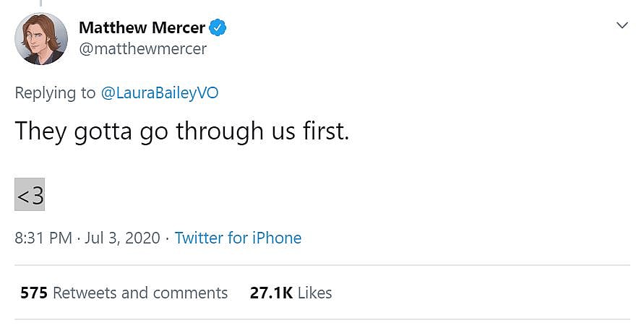Open the Twitter for iPhone link
Viewport: 644px width, 328px height.
click(x=238, y=238)
